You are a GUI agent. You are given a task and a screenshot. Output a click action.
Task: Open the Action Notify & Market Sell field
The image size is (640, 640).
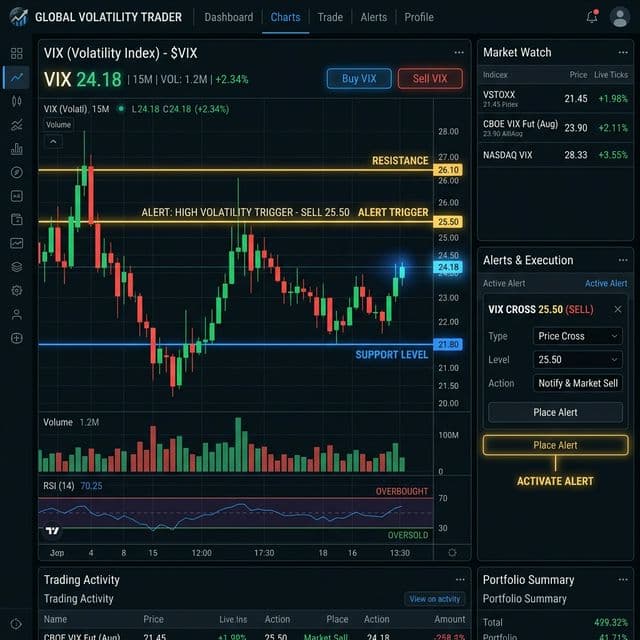point(578,383)
